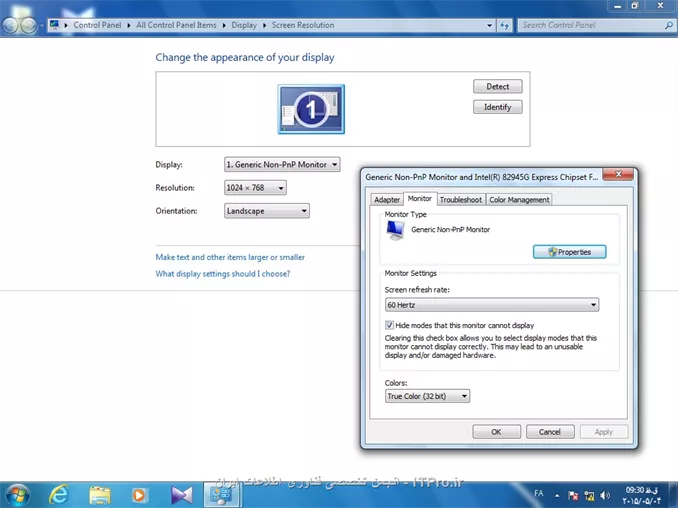The image size is (678, 508).
Task: Select the monitor 1 thumbnail
Action: point(311,109)
